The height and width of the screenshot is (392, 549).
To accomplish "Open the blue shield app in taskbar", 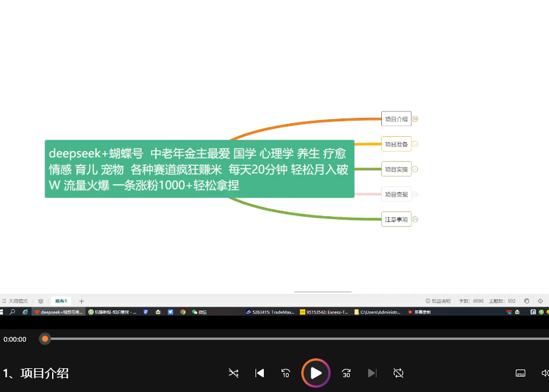I will (146, 312).
